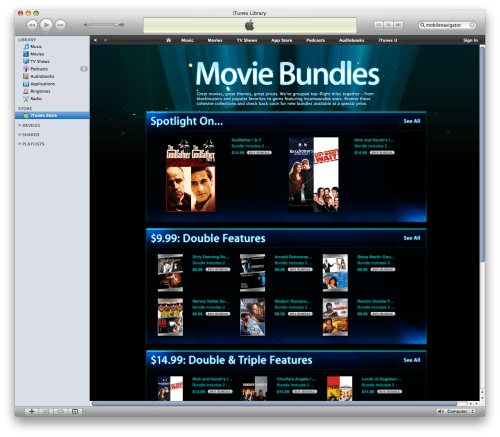This screenshot has width=500, height=437.
Task: Click See All in $9.99 Double Features
Action: [412, 238]
